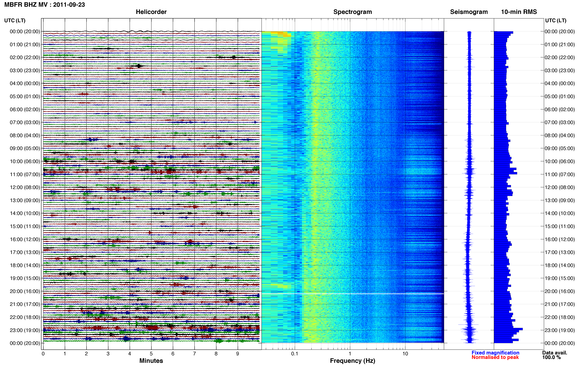Screen dimensions: 588x368
Task: Click the left '15:00 (11:00)' time label
Action: (x=25, y=226)
